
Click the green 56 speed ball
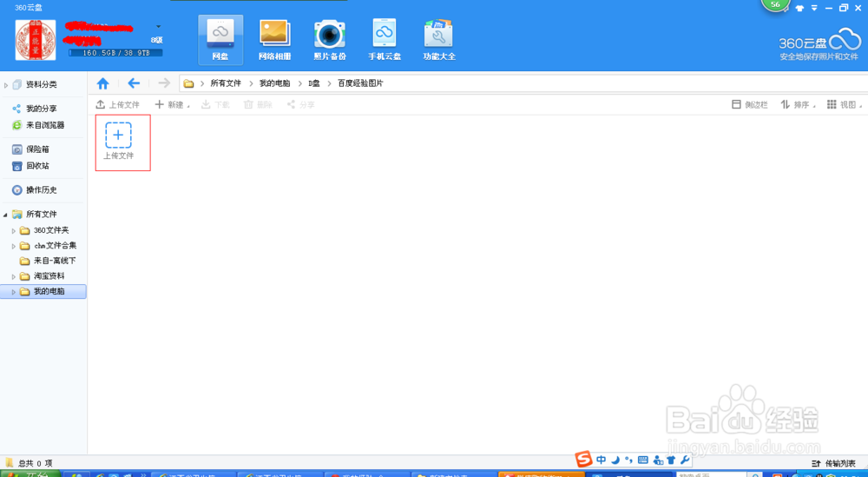775,4
